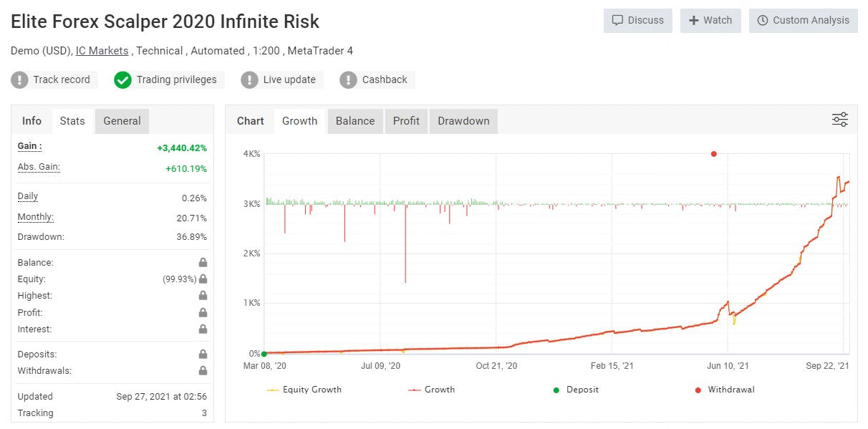Open the IC Markets broker link
Viewport: 868px width, 429px height.
(x=102, y=51)
